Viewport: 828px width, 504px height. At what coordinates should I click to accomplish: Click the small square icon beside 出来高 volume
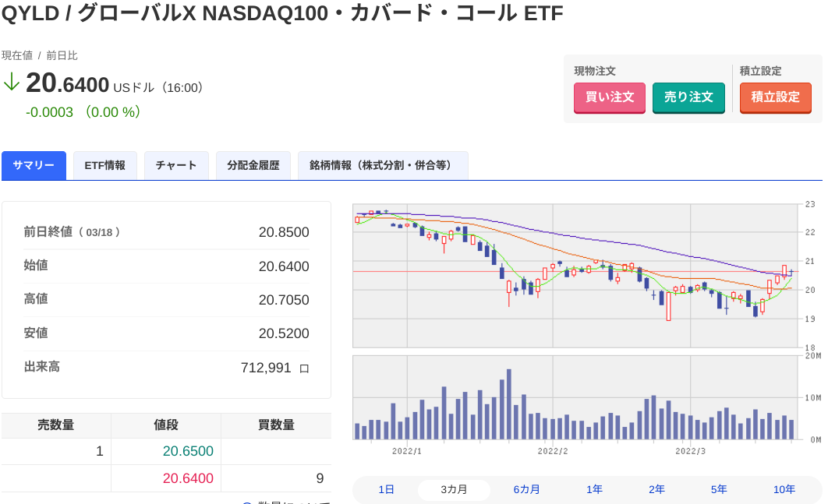coord(304,368)
